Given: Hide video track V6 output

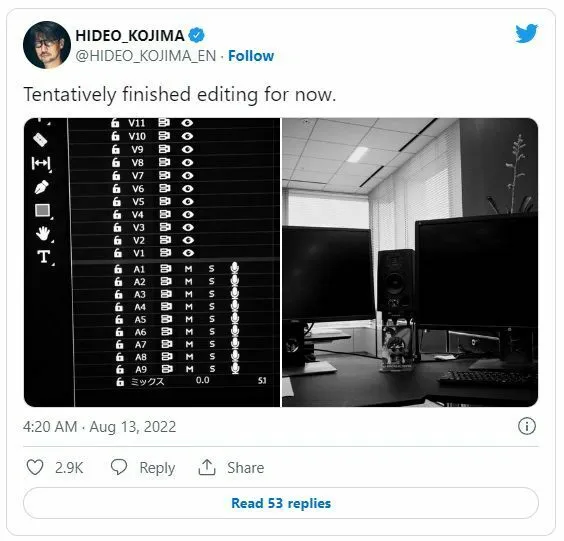Looking at the screenshot, I should [187, 188].
